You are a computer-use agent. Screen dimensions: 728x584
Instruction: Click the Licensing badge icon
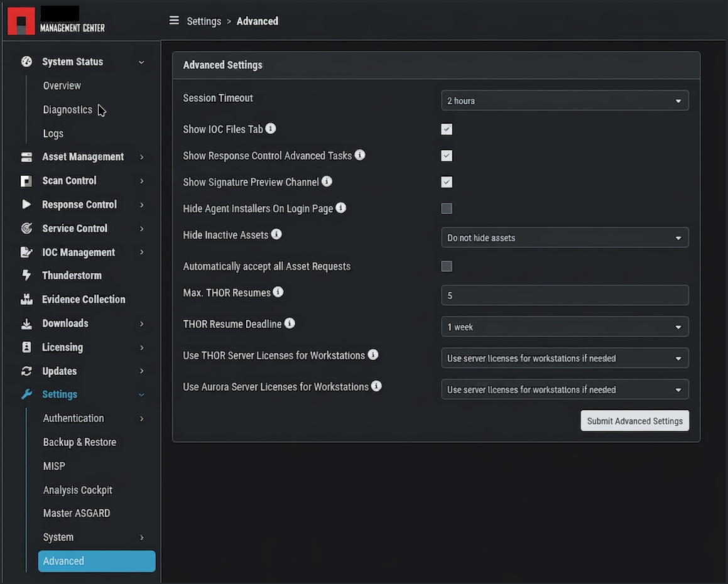pyautogui.click(x=26, y=347)
